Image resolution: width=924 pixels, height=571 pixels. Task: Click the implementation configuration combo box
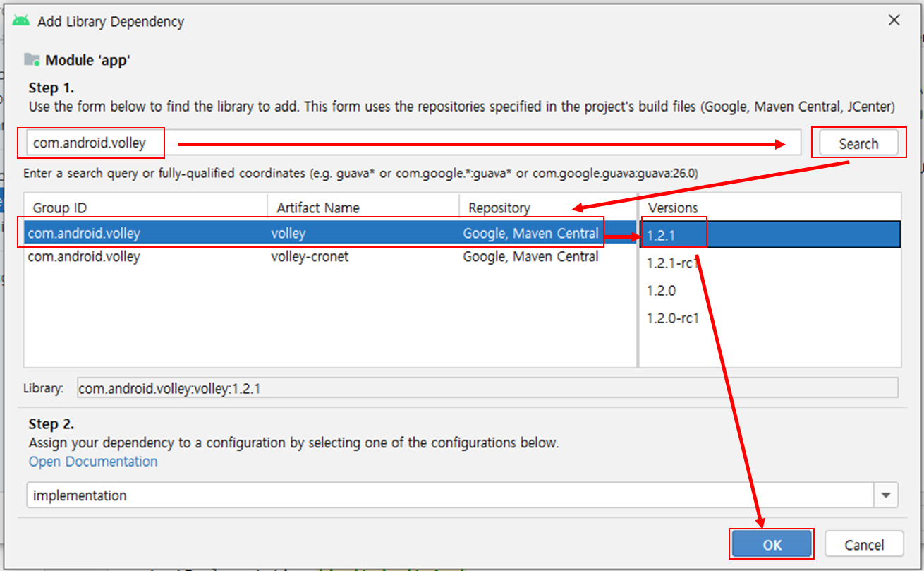click(462, 495)
